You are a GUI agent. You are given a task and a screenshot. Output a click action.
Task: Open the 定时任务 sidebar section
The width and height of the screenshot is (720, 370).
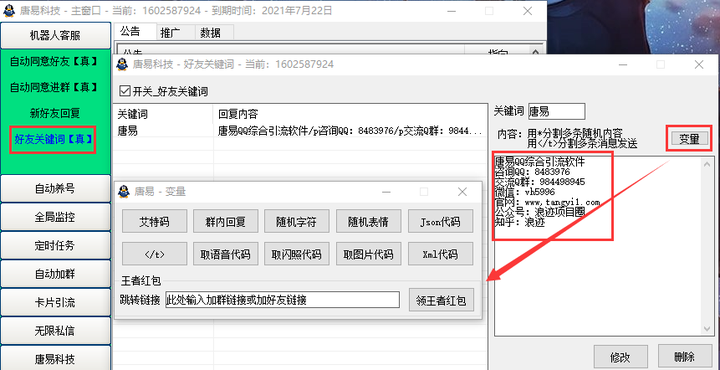pos(56,246)
